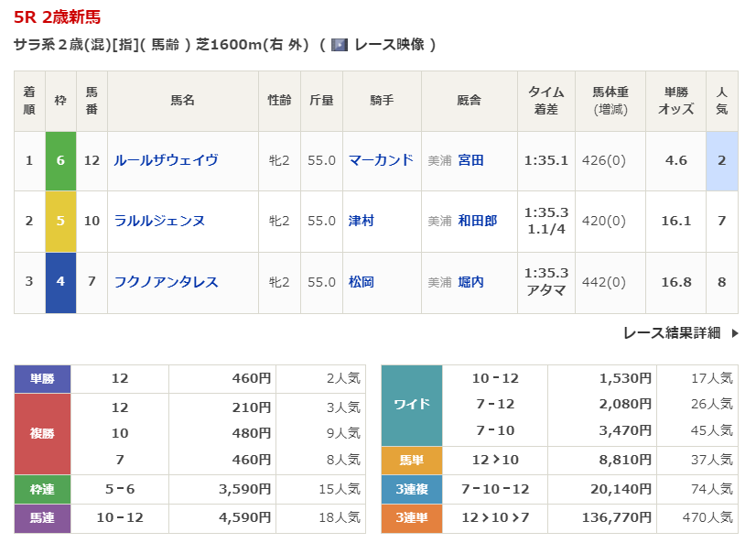Open trainer 宮田 profile

point(471,160)
